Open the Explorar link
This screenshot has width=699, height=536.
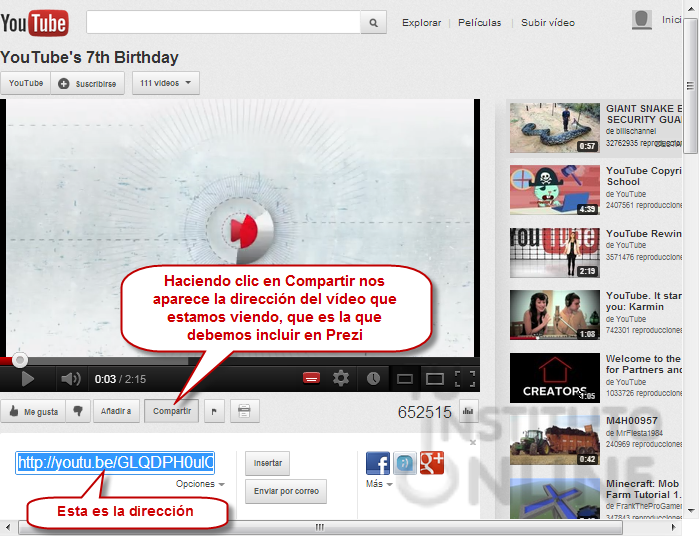coord(421,23)
